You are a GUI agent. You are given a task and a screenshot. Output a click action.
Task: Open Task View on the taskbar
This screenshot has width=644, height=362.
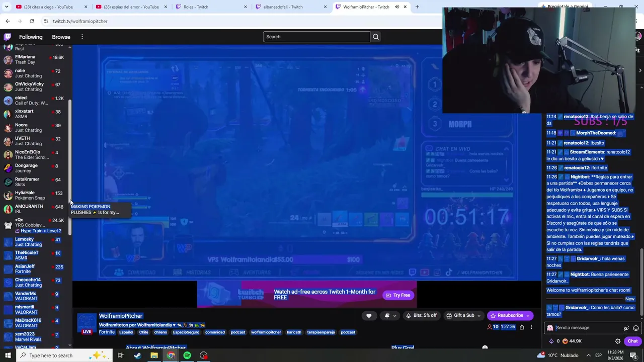coord(121,355)
